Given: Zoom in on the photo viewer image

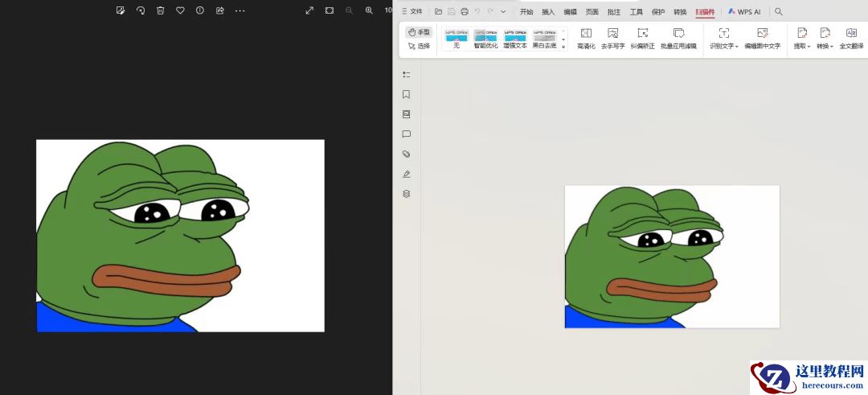Looking at the screenshot, I should point(369,10).
